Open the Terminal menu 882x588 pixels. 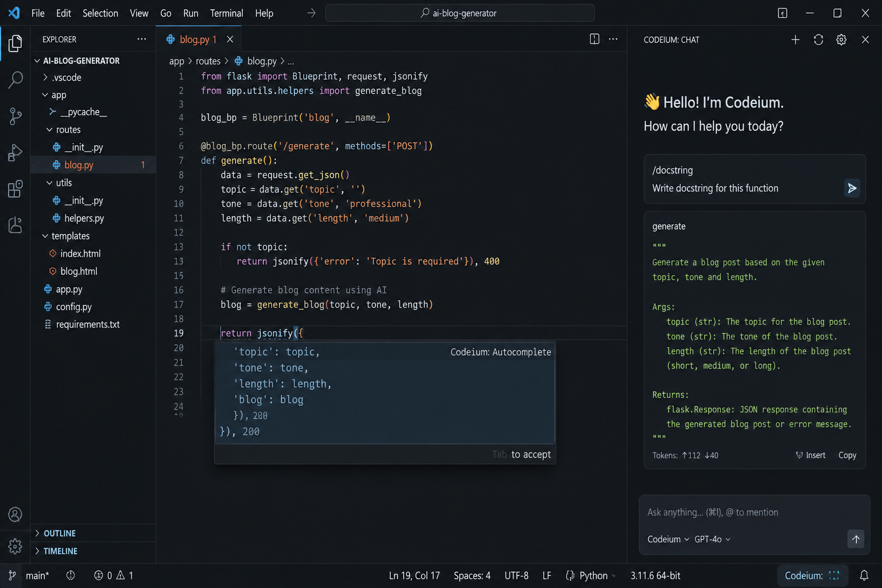coord(227,13)
